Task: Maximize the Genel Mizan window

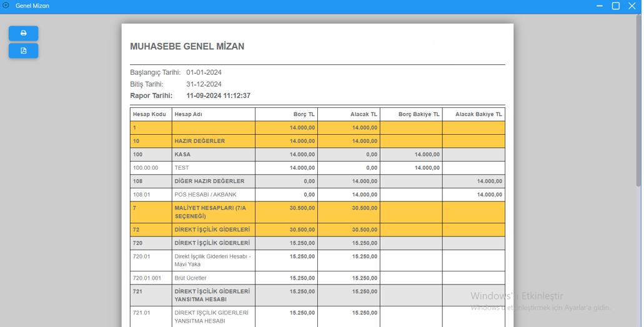Action: pyautogui.click(x=616, y=6)
